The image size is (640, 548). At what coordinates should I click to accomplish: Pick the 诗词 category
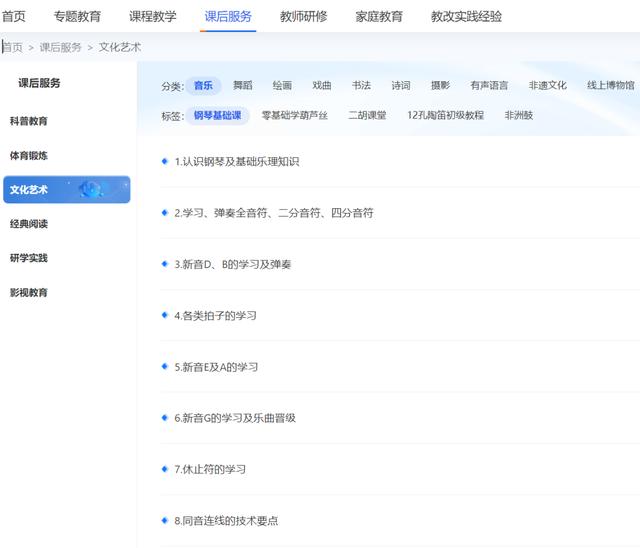tap(401, 86)
